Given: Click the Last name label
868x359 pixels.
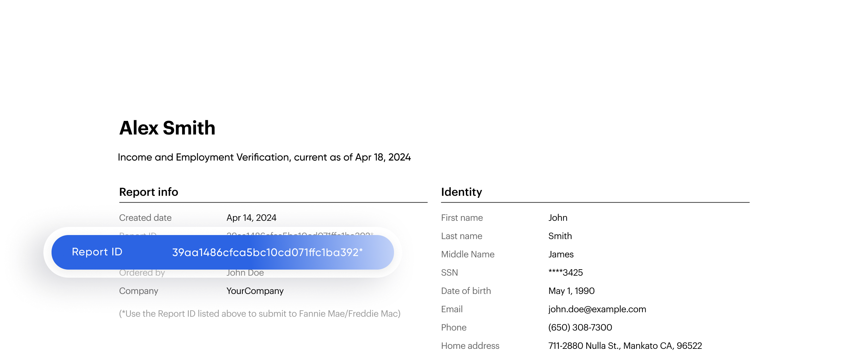Looking at the screenshot, I should (x=461, y=236).
